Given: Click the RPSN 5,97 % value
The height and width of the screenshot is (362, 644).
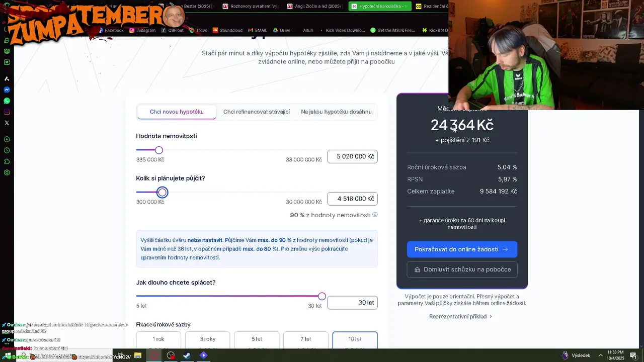Looking at the screenshot, I should point(507,179).
